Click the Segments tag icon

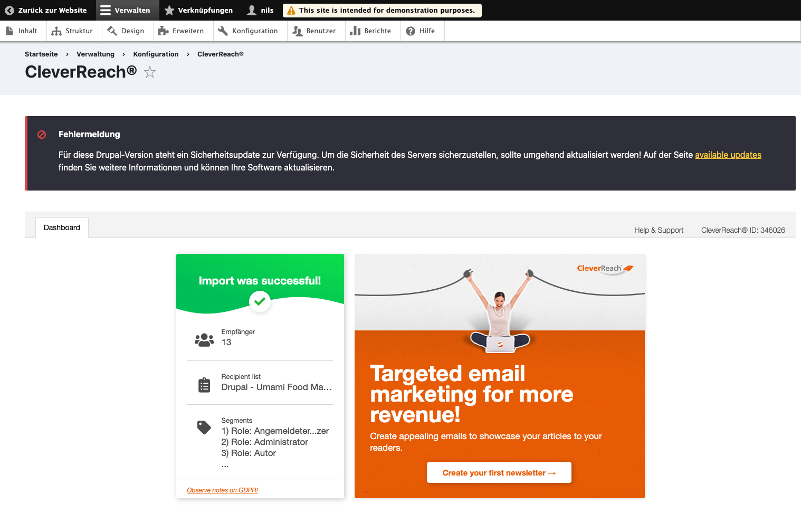[204, 427]
